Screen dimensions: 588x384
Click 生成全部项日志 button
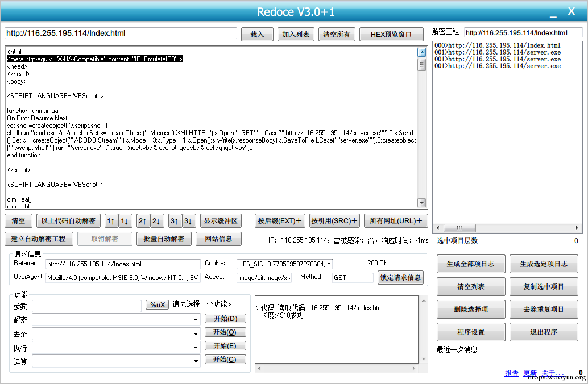coord(471,264)
